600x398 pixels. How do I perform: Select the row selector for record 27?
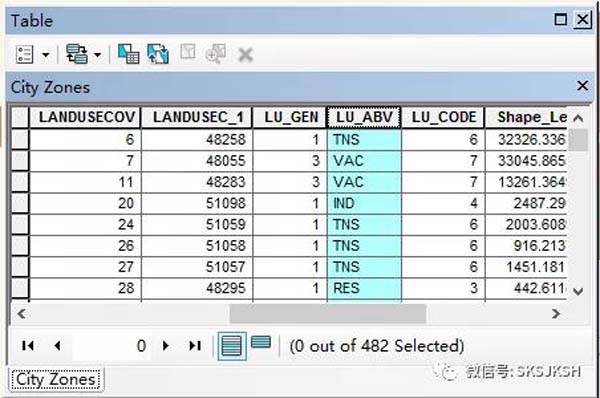(x=20, y=267)
